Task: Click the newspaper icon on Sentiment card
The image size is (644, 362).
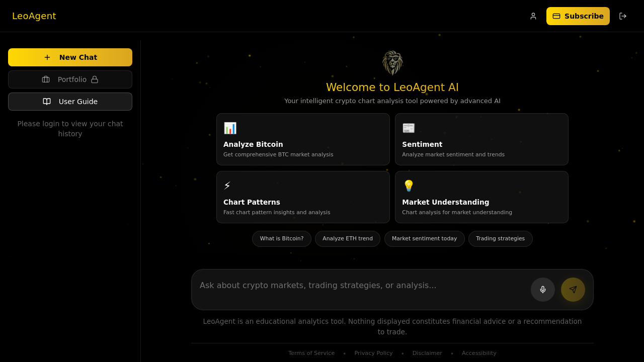Action: pyautogui.click(x=408, y=128)
